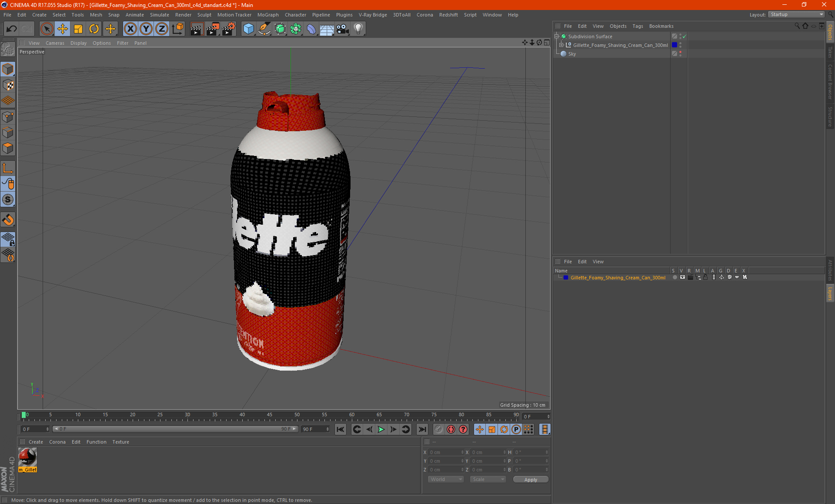Open the spline Pen tool
The width and height of the screenshot is (835, 504).
pos(264,29)
